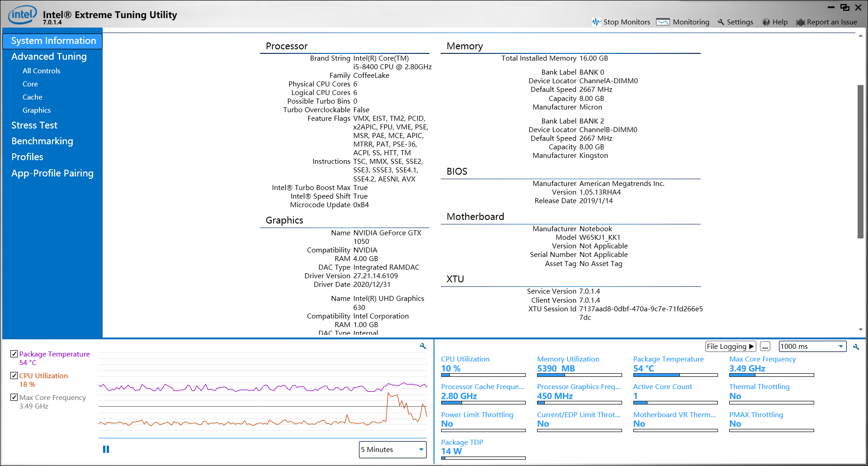The height and width of the screenshot is (466, 868).
Task: Open App-Profile Pairing section
Action: pos(52,173)
